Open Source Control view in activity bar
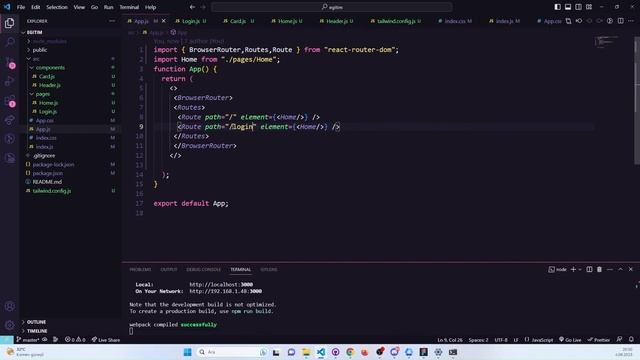This screenshot has width=640, height=360. point(9,62)
